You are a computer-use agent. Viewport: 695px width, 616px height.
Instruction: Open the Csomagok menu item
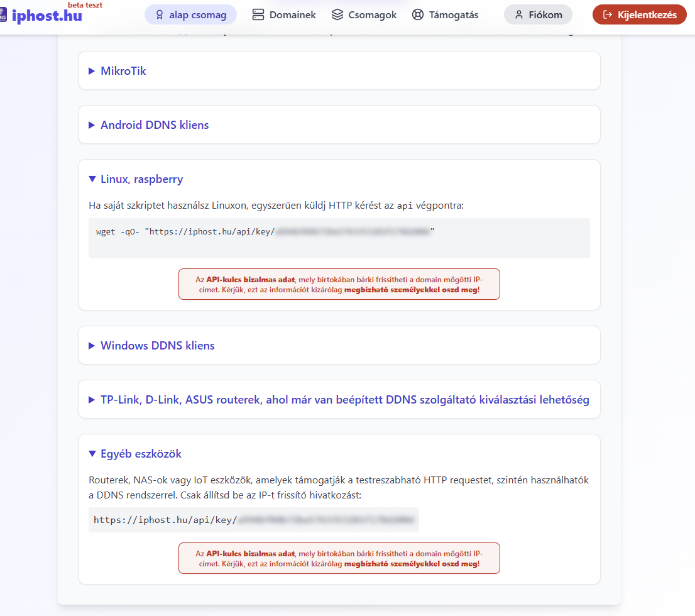pos(364,15)
